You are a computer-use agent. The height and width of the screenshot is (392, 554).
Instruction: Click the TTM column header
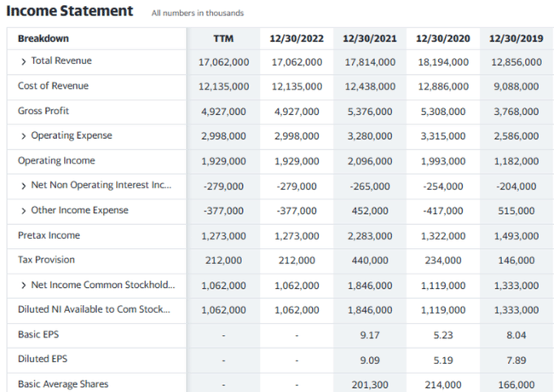pos(223,39)
